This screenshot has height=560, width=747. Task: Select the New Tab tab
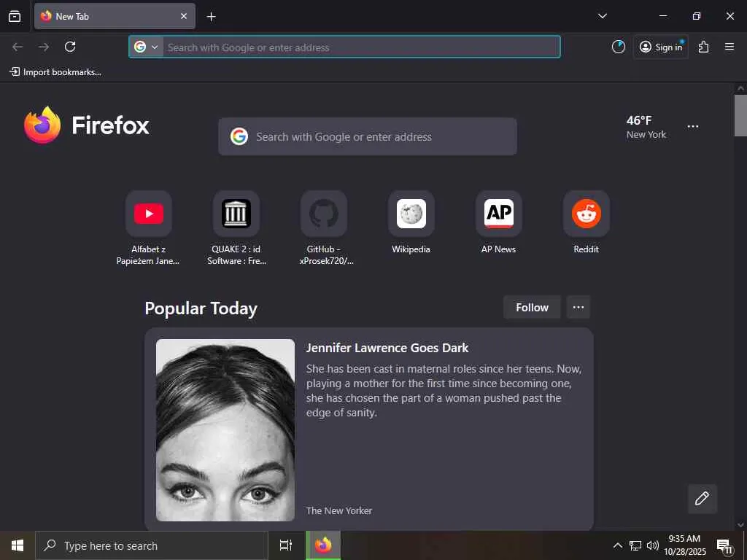pos(115,16)
